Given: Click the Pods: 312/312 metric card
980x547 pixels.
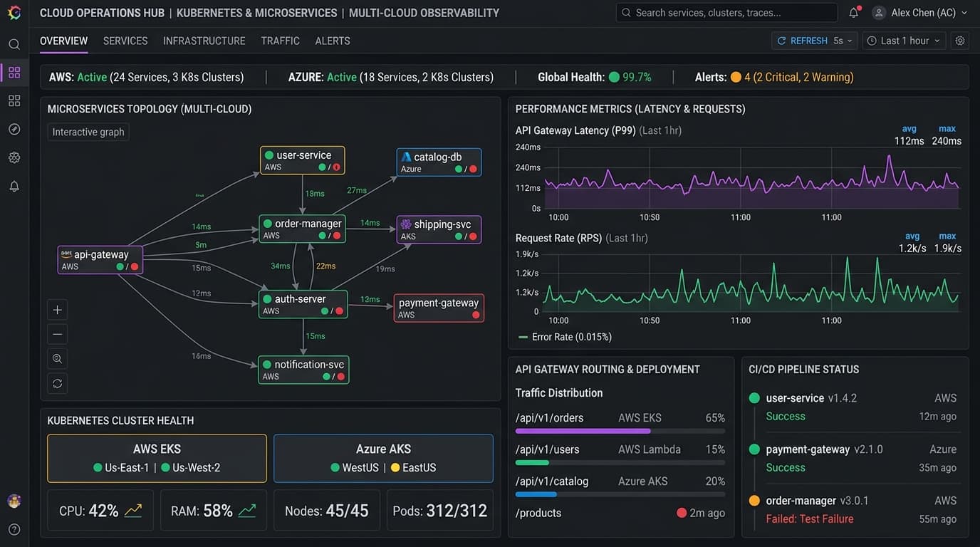Looking at the screenshot, I should pos(440,510).
